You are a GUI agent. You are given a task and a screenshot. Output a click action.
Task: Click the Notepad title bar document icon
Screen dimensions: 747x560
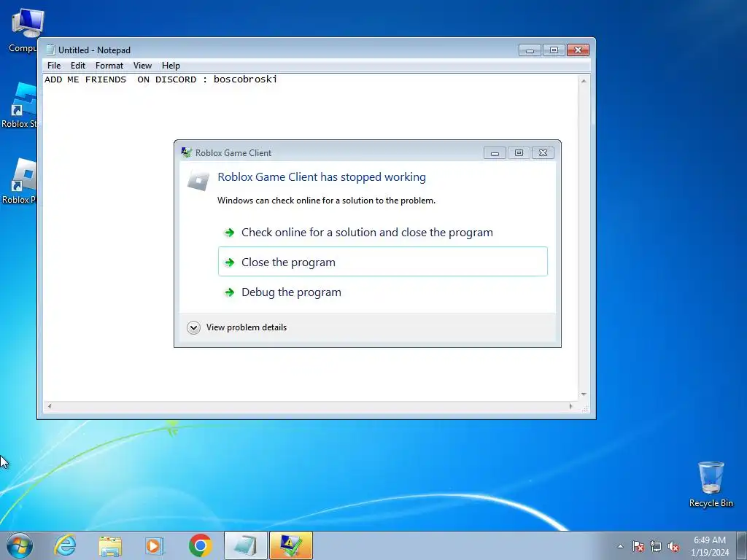[x=50, y=50]
